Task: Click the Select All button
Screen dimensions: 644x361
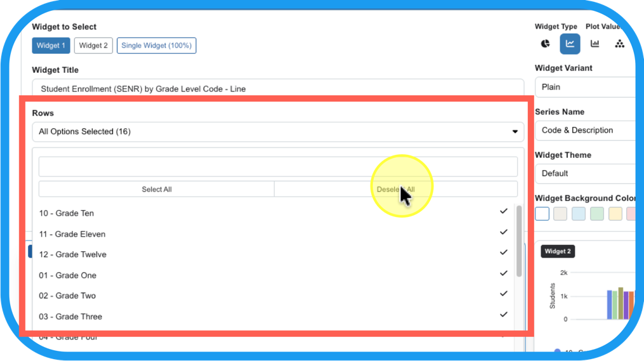Action: coord(156,189)
